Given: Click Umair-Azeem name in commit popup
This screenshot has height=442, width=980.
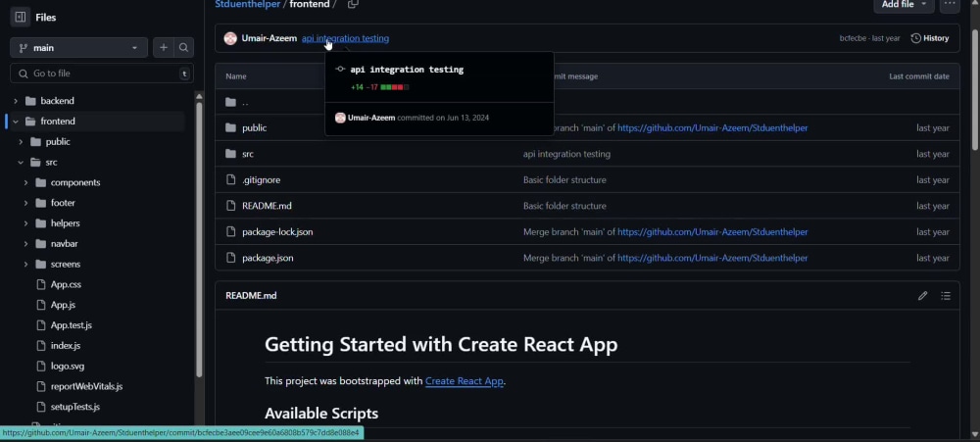Looking at the screenshot, I should pyautogui.click(x=371, y=118).
